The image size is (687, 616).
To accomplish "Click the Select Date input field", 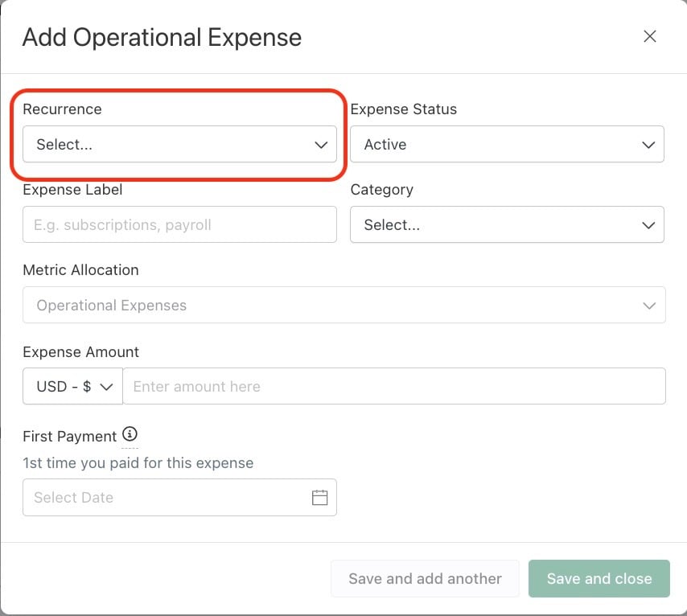I will (179, 497).
